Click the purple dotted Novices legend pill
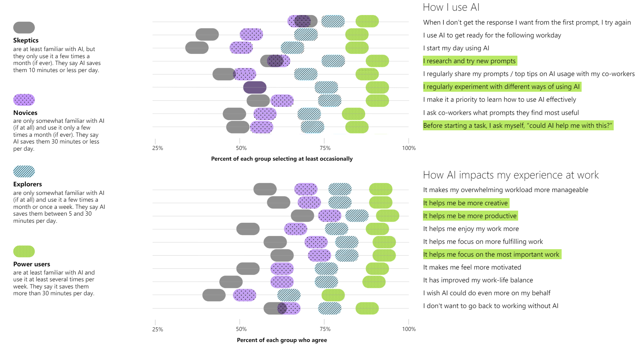Screen dimensions: 644x347 point(24,100)
